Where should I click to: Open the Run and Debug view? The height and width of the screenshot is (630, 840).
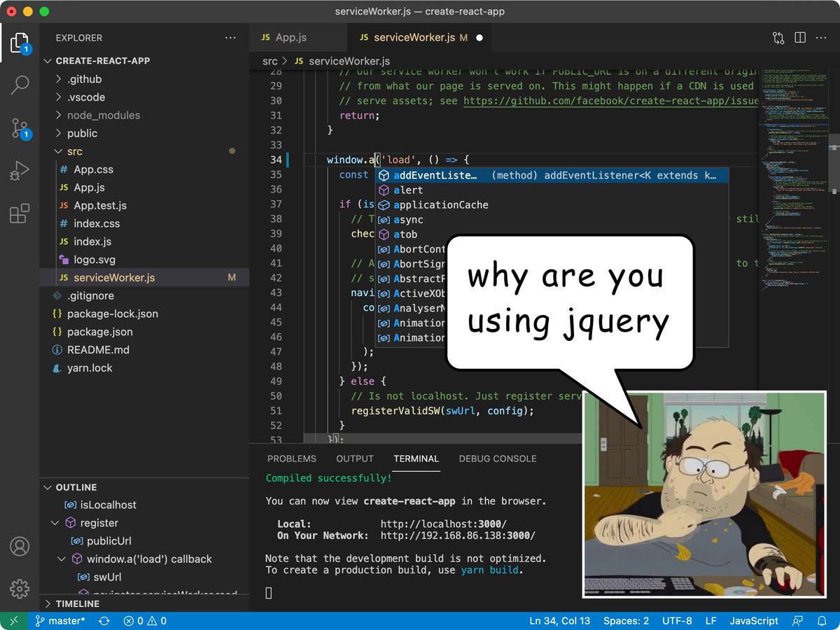click(20, 171)
